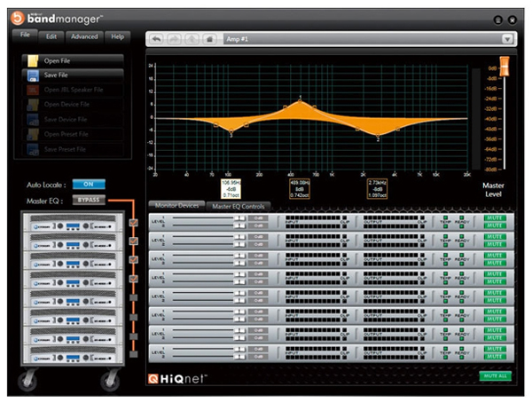Screen dimensions: 532x403
Task: Uncheck the Master EQ checkbox for the third amplifier
Action: pos(134,259)
